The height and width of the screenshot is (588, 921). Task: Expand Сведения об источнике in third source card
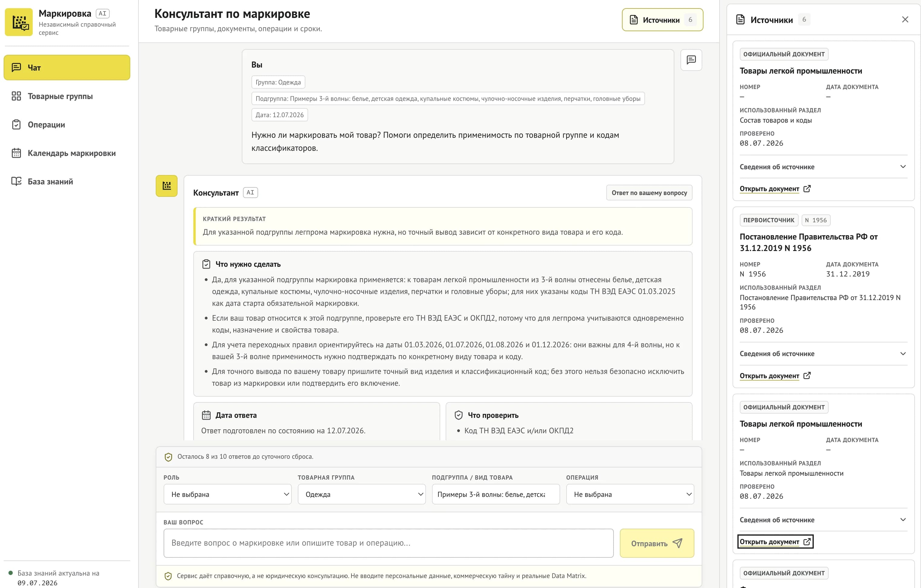tap(823, 520)
